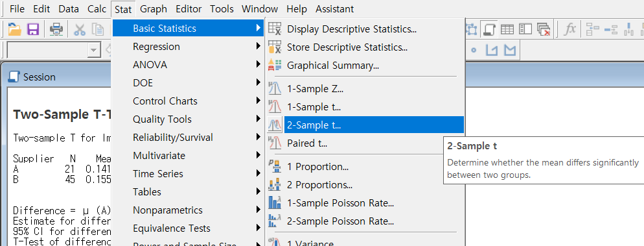Choose the 1-Sample t... test
Viewport: 644px width, 246px height.
coord(365,107)
